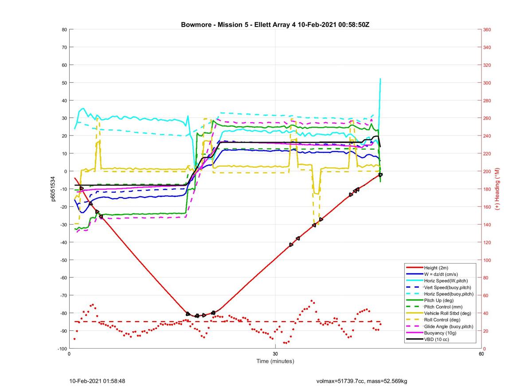Select the '100' heading axis tick label

487,260
